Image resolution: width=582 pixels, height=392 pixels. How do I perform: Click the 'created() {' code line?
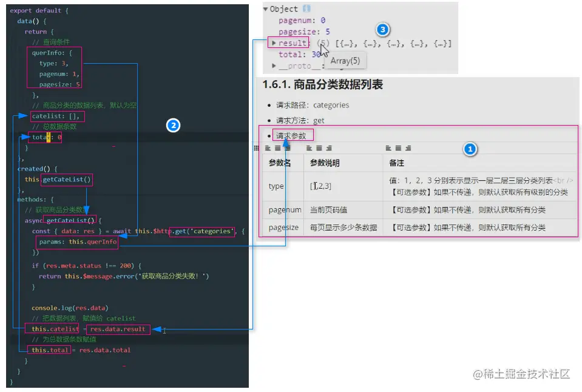[38, 169]
